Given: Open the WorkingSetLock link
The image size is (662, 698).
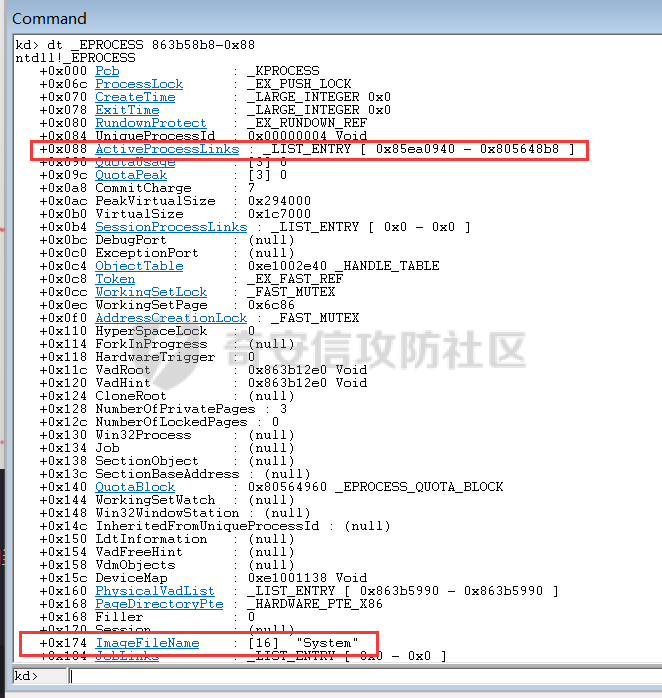Looking at the screenshot, I should tap(151, 292).
